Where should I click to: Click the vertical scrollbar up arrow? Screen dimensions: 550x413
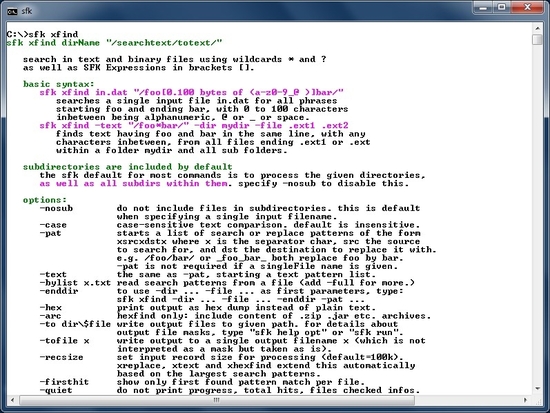click(537, 28)
